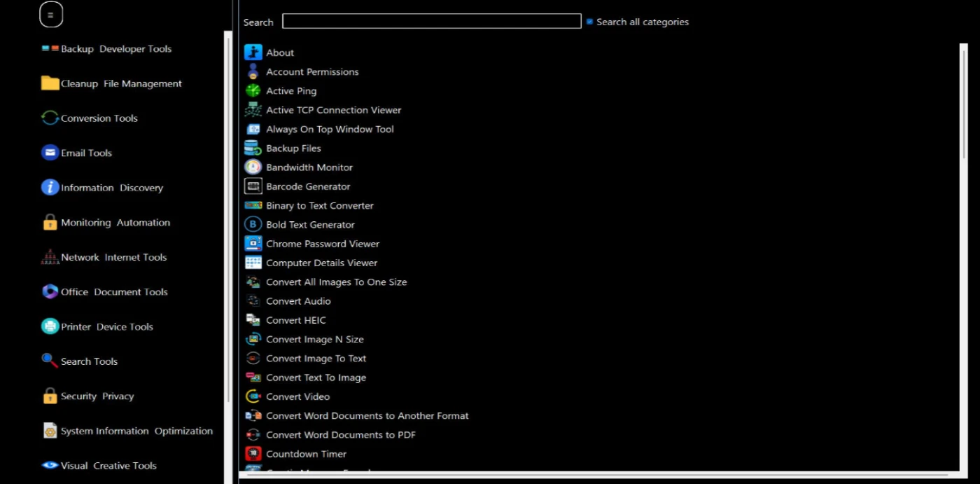Open the Security Privacy category
This screenshot has width=980, height=484.
97,396
